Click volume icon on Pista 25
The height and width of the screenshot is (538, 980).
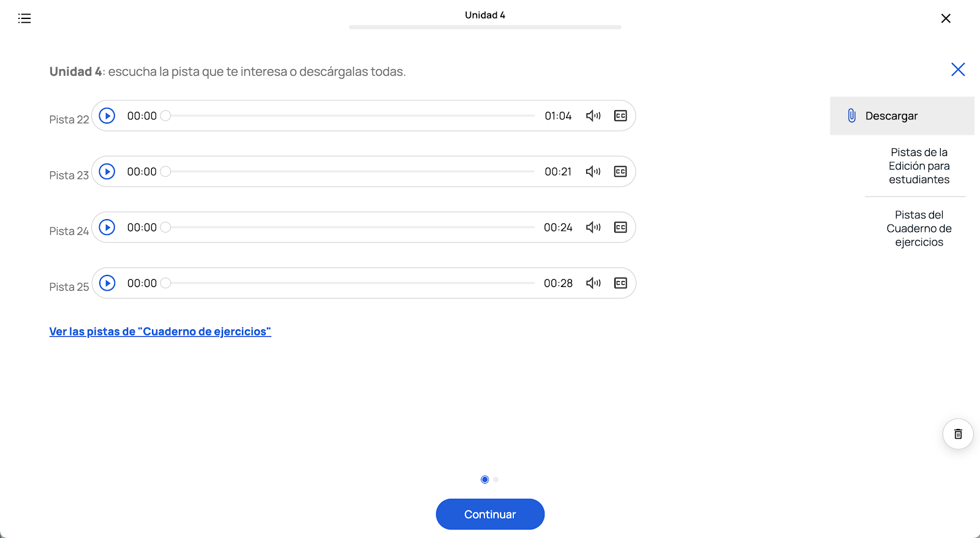(593, 283)
